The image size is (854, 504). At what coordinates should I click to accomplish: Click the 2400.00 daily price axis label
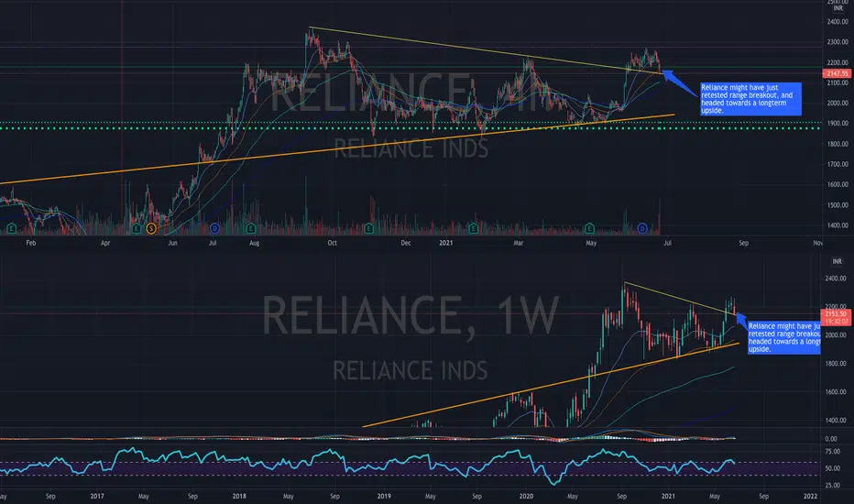(838, 22)
